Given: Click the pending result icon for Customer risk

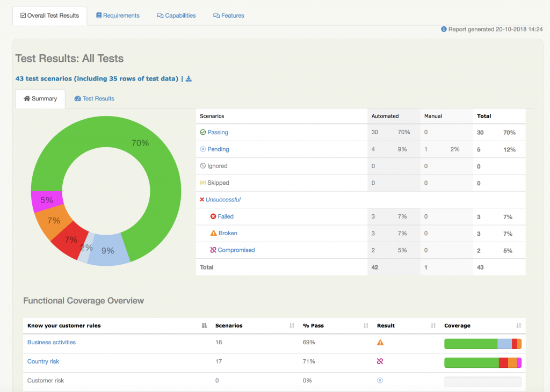Looking at the screenshot, I should pyautogui.click(x=380, y=380).
